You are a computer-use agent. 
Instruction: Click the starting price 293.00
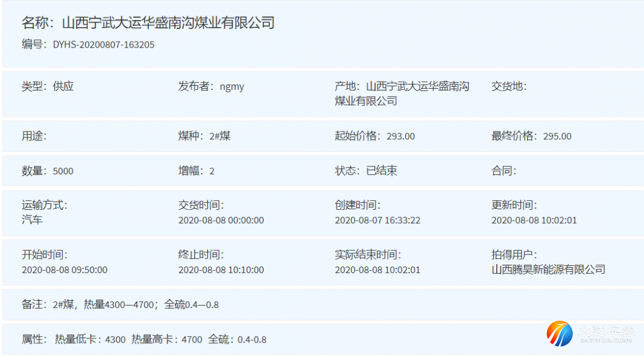pos(400,136)
